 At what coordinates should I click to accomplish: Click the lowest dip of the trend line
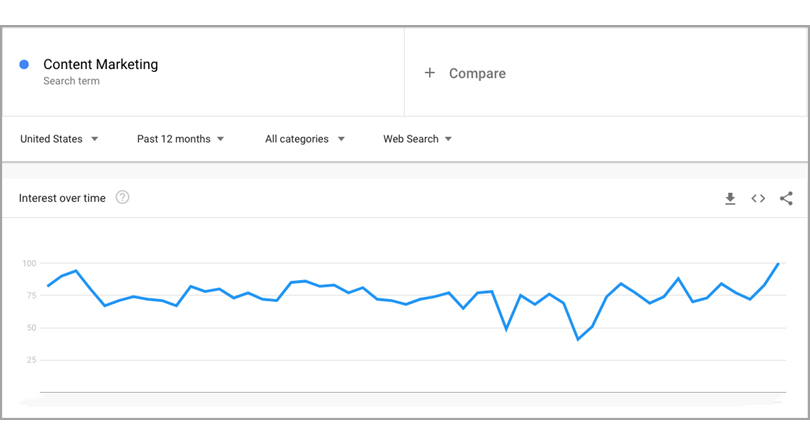578,339
